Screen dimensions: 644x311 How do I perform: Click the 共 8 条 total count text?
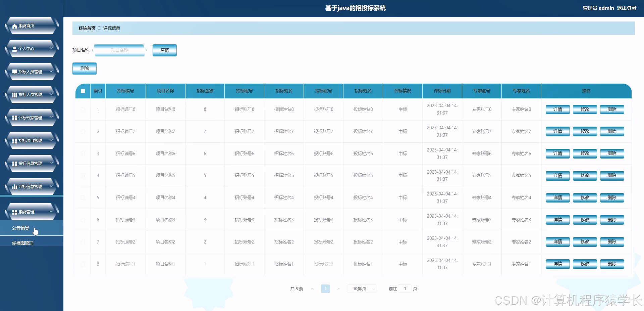pos(297,289)
